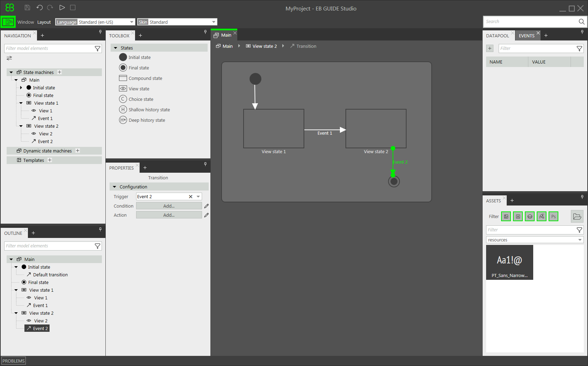Open the Skin dropdown
588x366 pixels.
[x=214, y=22]
